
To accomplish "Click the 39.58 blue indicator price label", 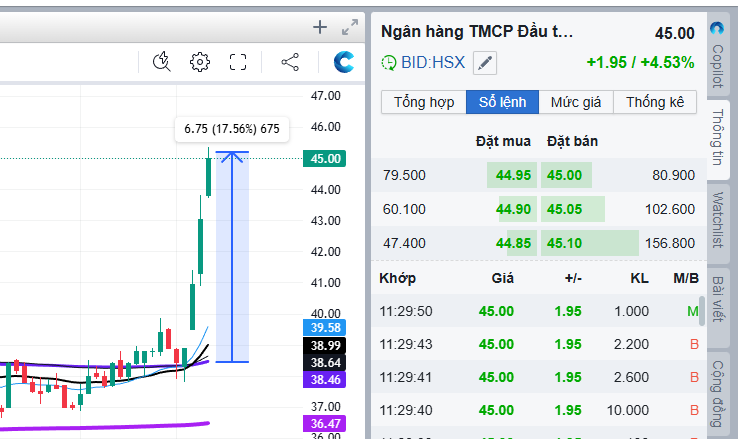I will pyautogui.click(x=324, y=327).
